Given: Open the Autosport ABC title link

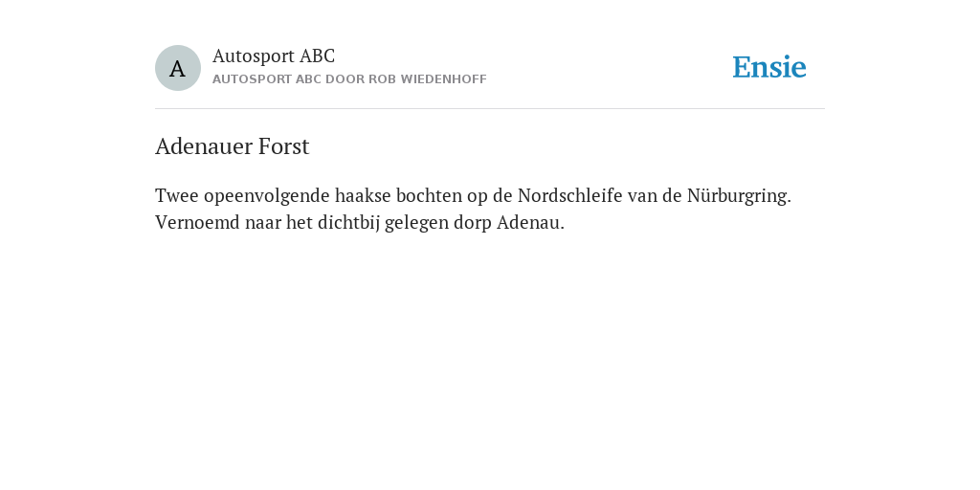Looking at the screenshot, I should click(274, 56).
